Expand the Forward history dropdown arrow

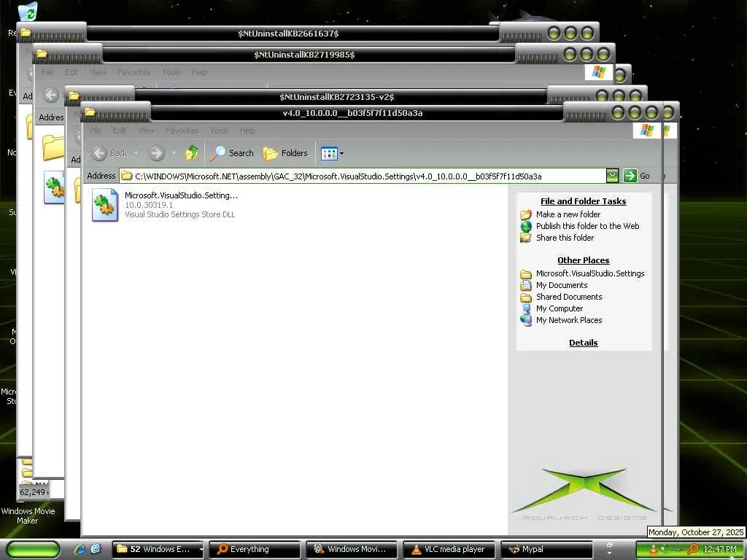click(x=174, y=153)
